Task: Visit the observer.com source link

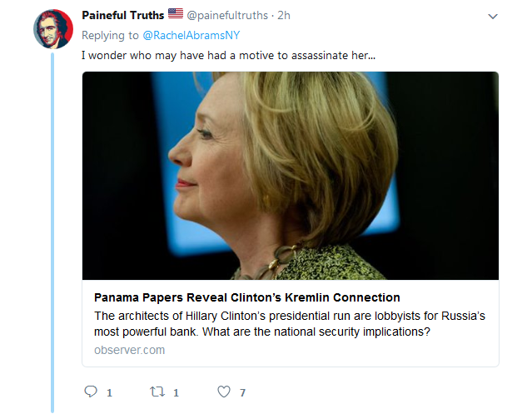Action: [x=129, y=350]
